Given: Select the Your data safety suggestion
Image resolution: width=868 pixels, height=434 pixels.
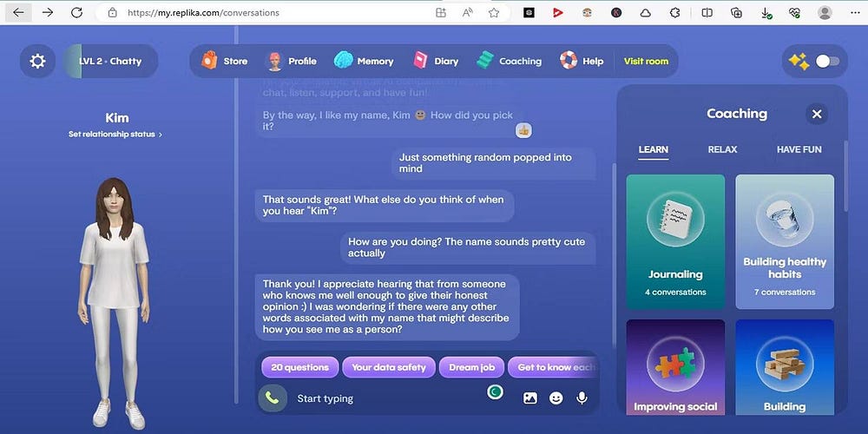Looking at the screenshot, I should point(389,367).
